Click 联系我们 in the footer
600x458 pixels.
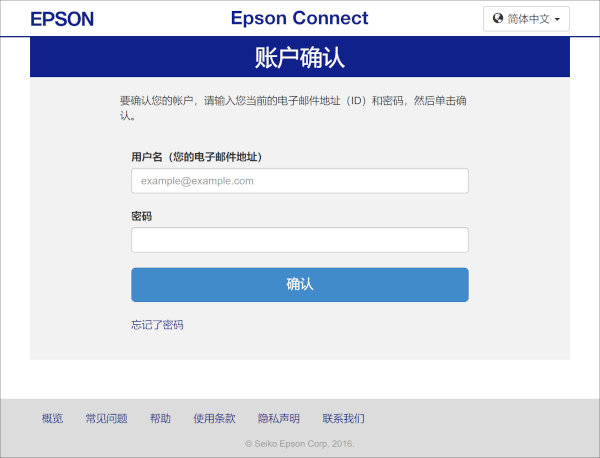coord(343,418)
